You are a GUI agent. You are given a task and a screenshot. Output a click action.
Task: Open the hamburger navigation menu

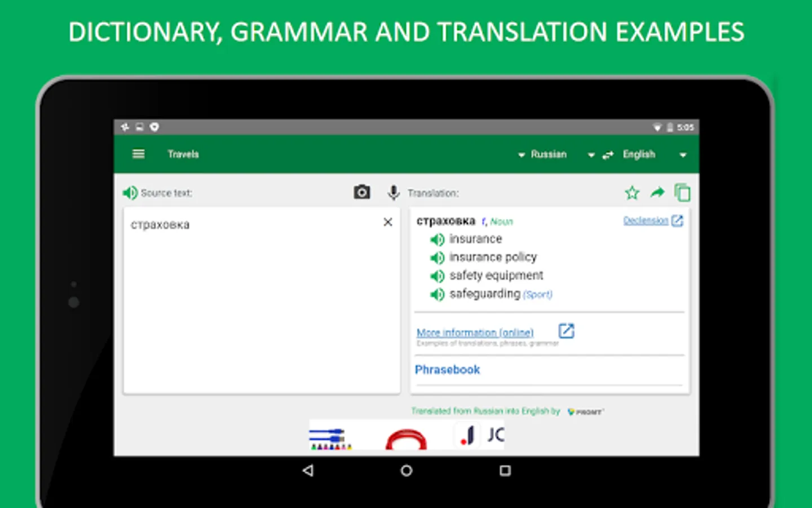(138, 154)
